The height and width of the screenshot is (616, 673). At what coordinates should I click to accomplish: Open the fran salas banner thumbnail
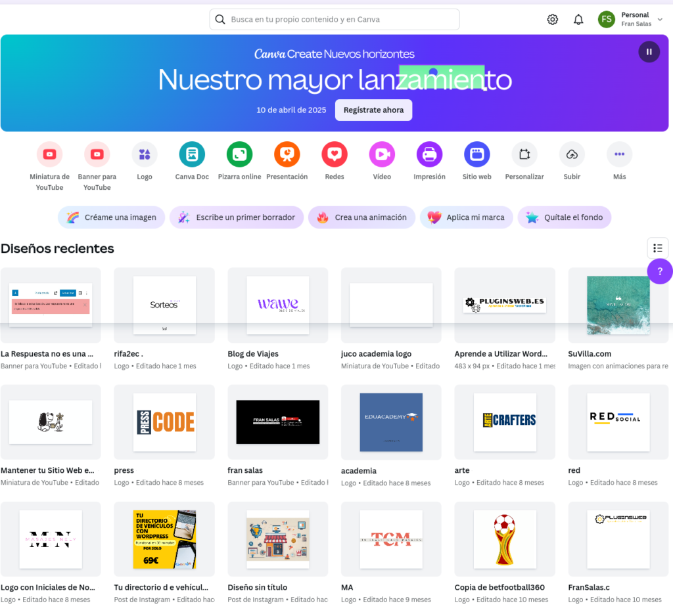click(x=278, y=422)
